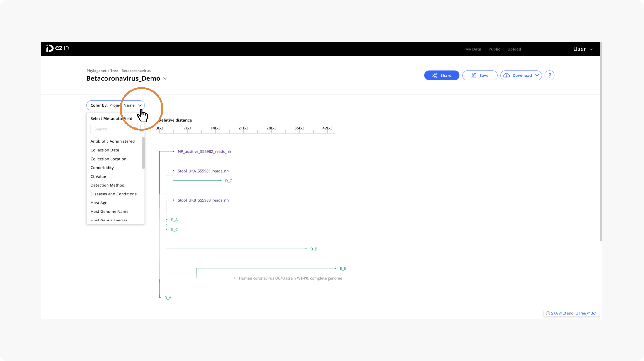Click the metadata list scrollbar thumb
Screen dimensions: 644x361
coord(143,153)
